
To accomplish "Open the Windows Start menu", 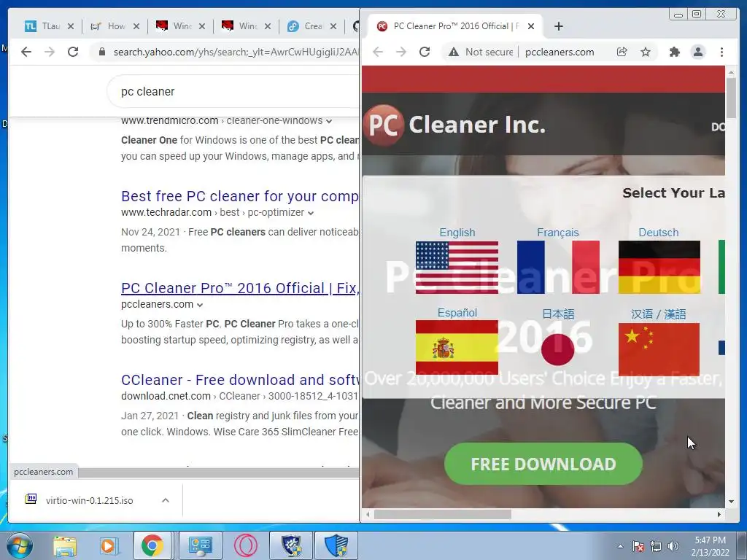I will (20, 545).
